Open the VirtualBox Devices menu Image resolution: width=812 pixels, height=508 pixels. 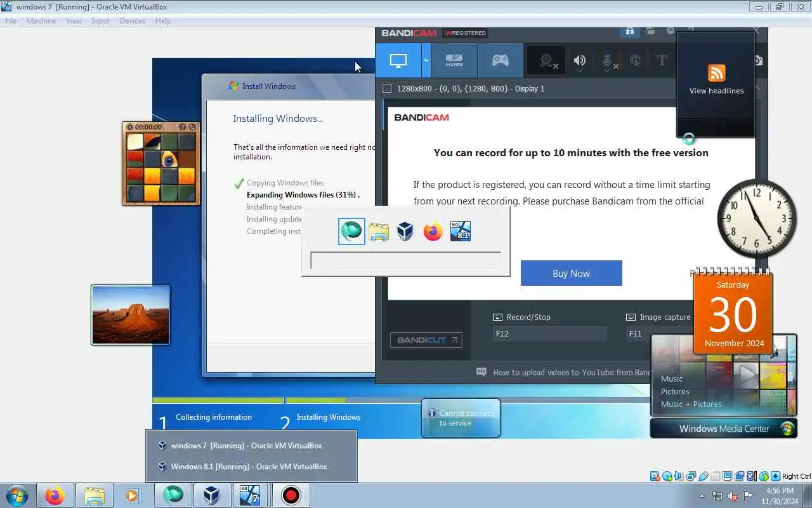[133, 21]
